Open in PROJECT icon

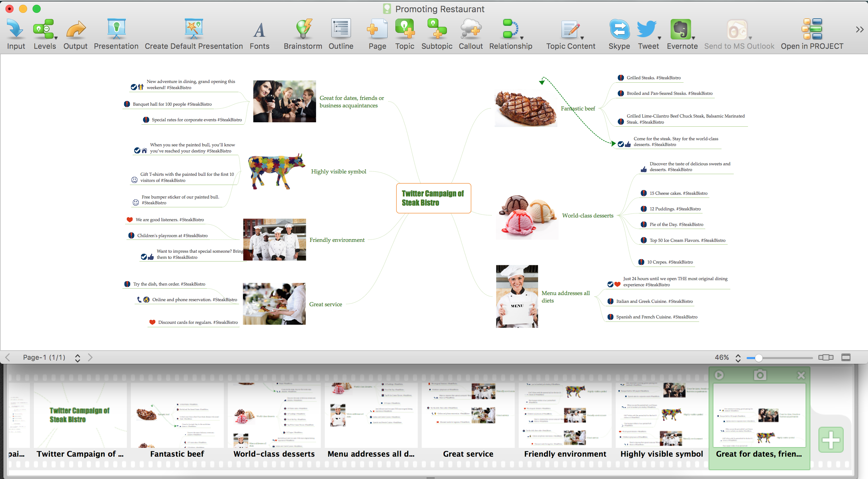coord(812,29)
